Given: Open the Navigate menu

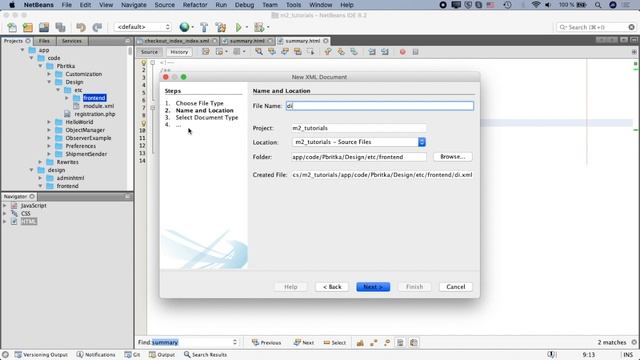Looking at the screenshot, I should [133, 5].
